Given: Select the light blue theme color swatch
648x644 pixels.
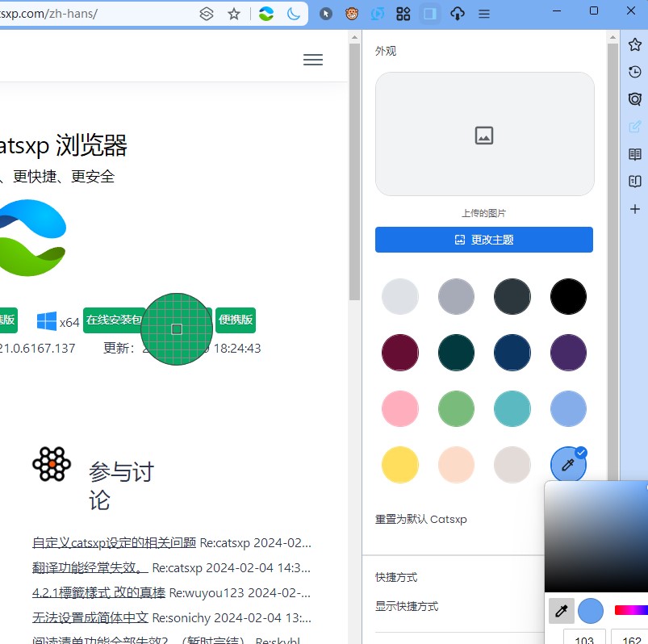Looking at the screenshot, I should tap(568, 408).
